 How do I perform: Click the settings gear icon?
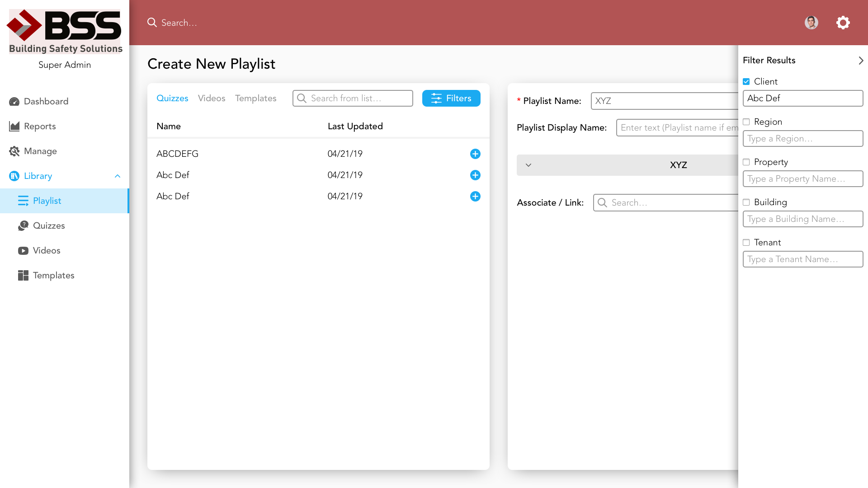tap(843, 23)
